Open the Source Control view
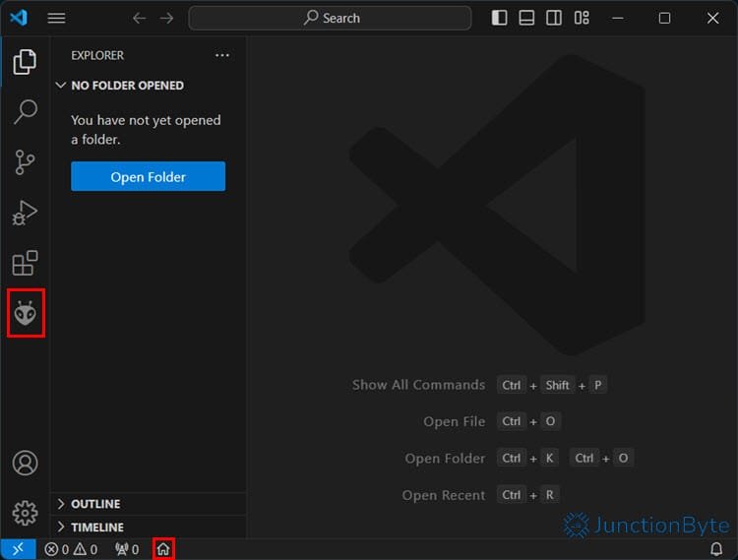Screen dimensions: 738x560 (x=25, y=162)
